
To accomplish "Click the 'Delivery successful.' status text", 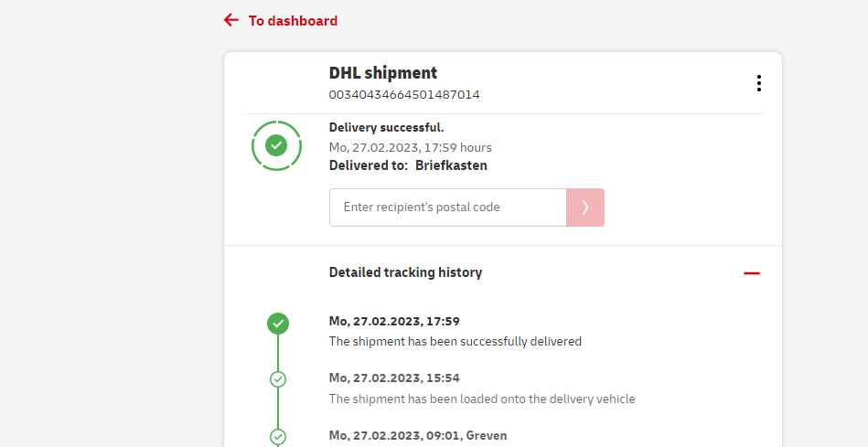I will click(386, 128).
